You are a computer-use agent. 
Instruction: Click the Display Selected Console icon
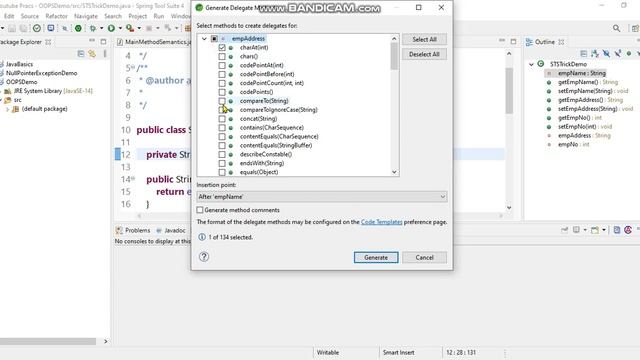[x=576, y=230]
